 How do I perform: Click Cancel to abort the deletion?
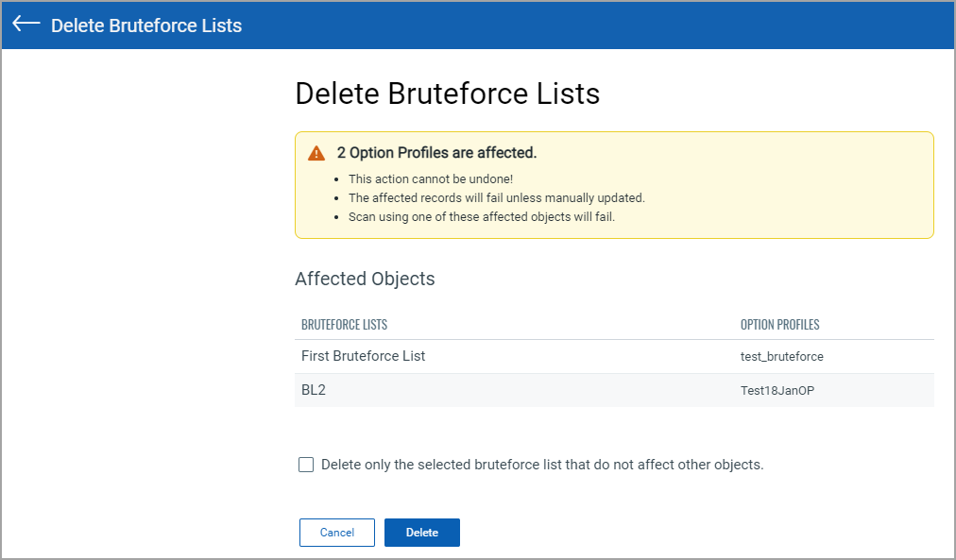pos(336,532)
